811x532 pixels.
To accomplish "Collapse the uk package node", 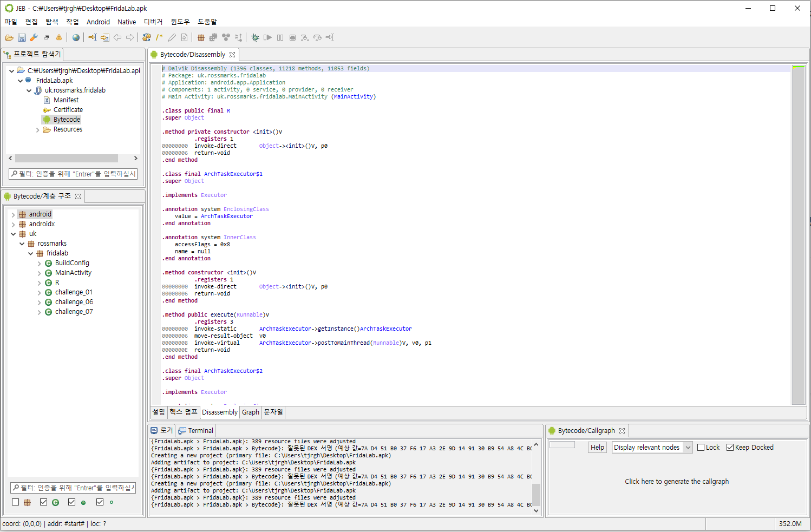I will click(x=14, y=234).
